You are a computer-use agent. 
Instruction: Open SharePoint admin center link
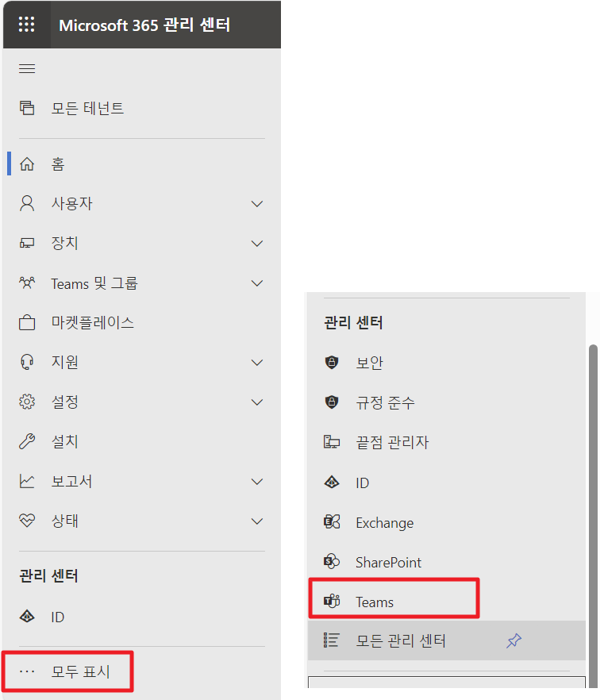click(x=388, y=562)
